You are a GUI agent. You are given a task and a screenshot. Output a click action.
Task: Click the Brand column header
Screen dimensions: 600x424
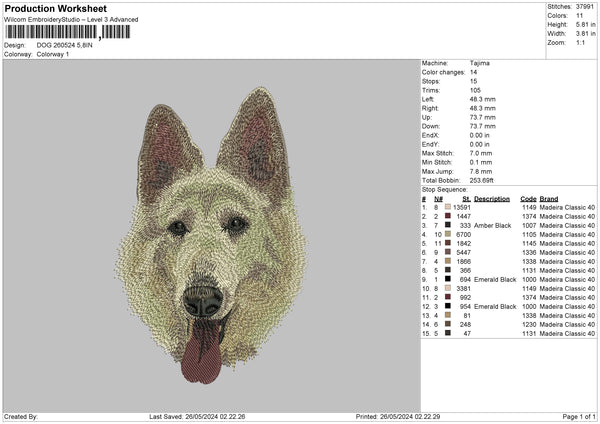[549, 198]
